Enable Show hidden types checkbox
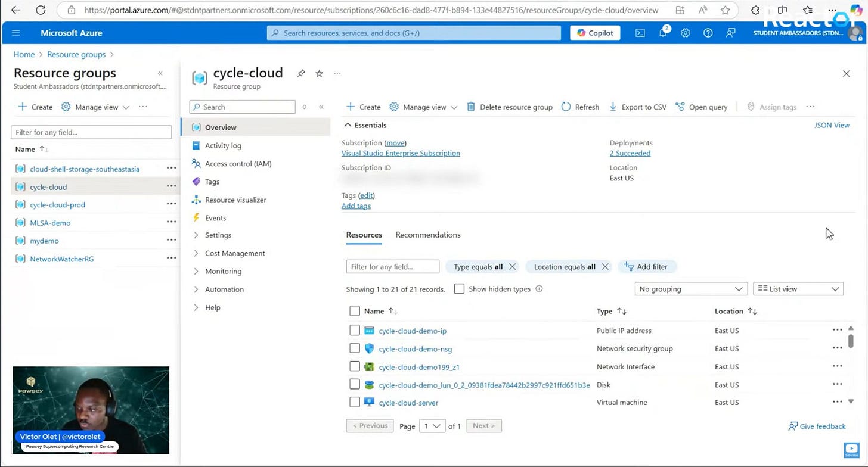This screenshot has height=467, width=868. [x=459, y=289]
